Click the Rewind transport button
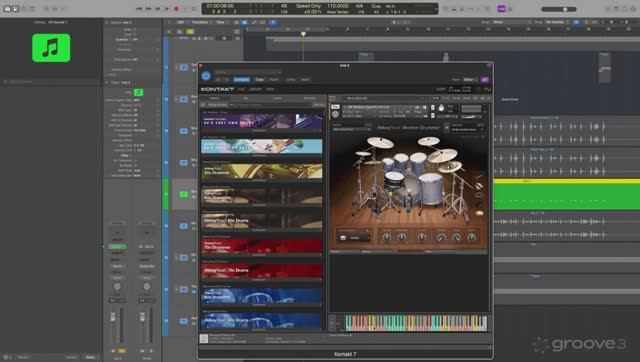Screen dimensions: 640x362 pos(139,9)
